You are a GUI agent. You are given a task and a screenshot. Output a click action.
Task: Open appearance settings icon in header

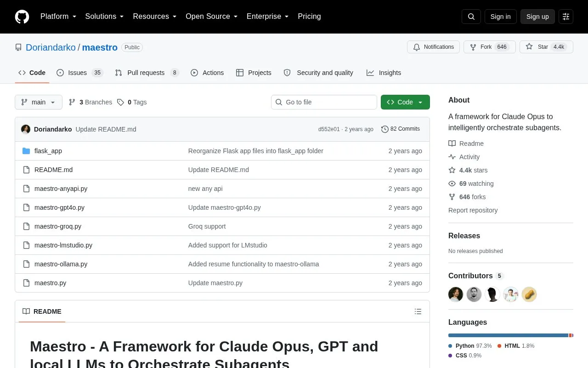566,17
